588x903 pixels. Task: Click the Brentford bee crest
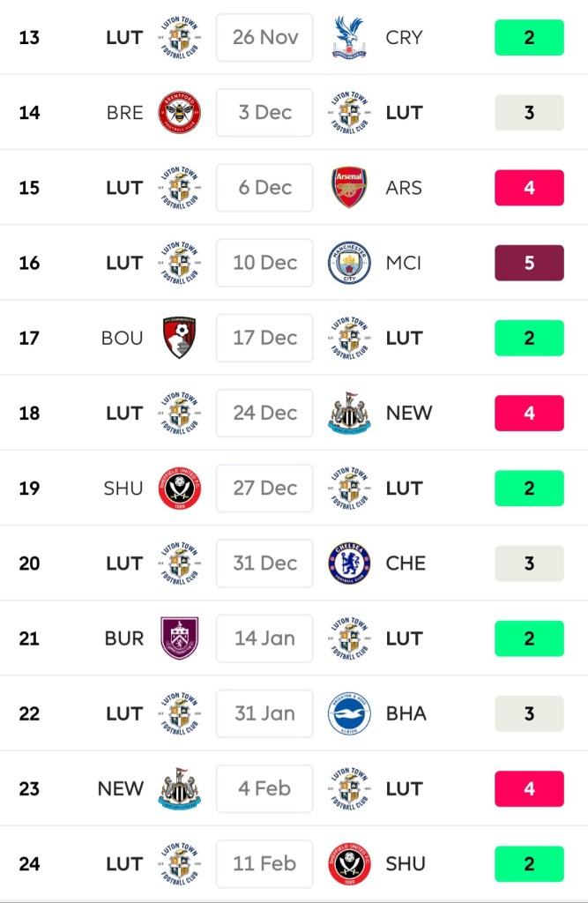(x=179, y=113)
